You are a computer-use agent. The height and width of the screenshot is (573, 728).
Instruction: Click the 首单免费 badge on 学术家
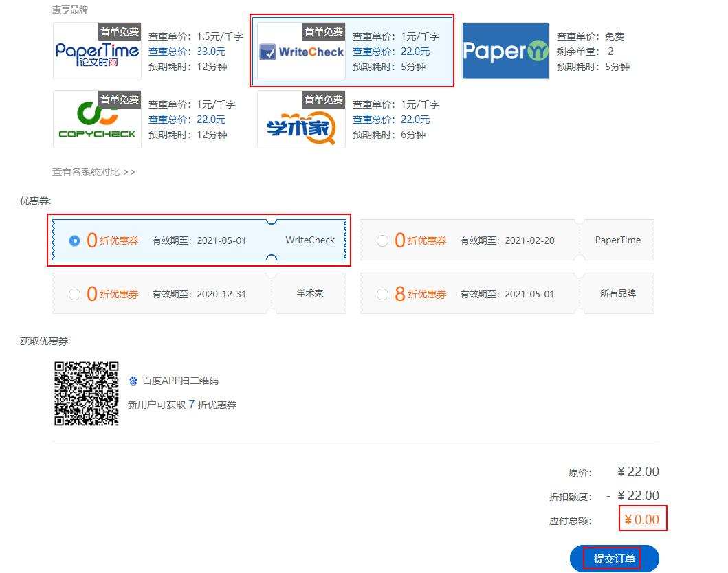[x=324, y=100]
